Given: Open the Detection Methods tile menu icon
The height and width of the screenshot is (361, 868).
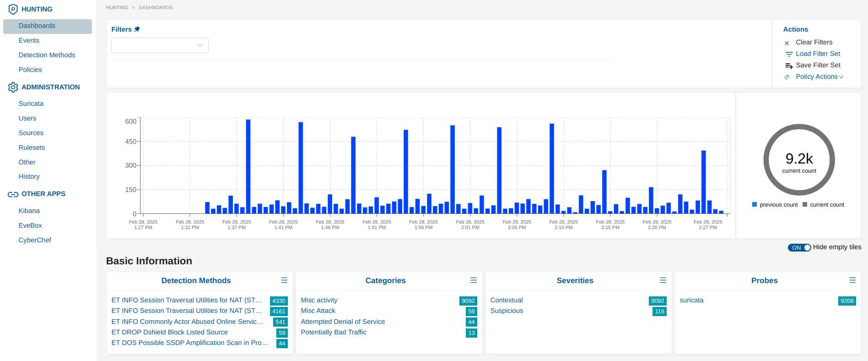Looking at the screenshot, I should pos(284,280).
